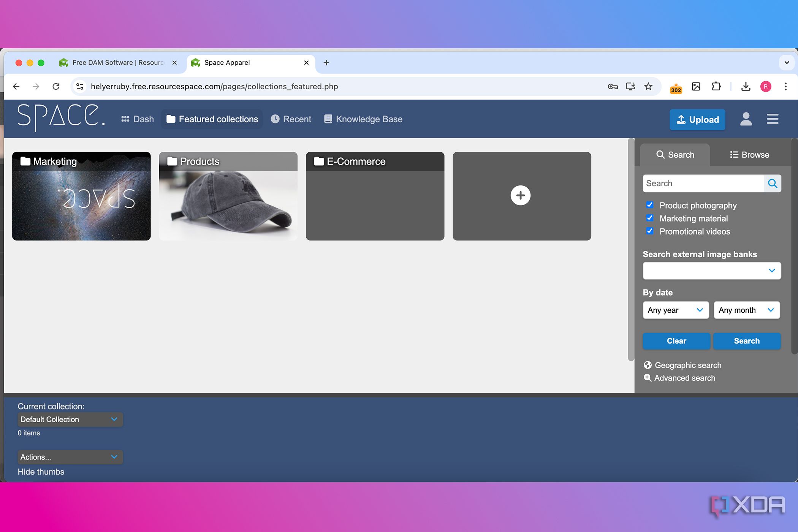Expand the tab search chevron in Chrome
This screenshot has height=532, width=798.
coord(787,63)
